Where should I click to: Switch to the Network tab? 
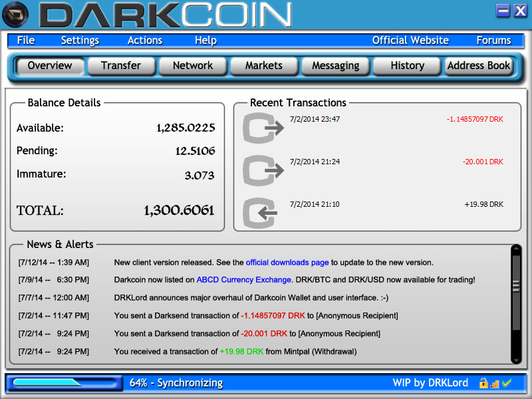click(x=193, y=65)
